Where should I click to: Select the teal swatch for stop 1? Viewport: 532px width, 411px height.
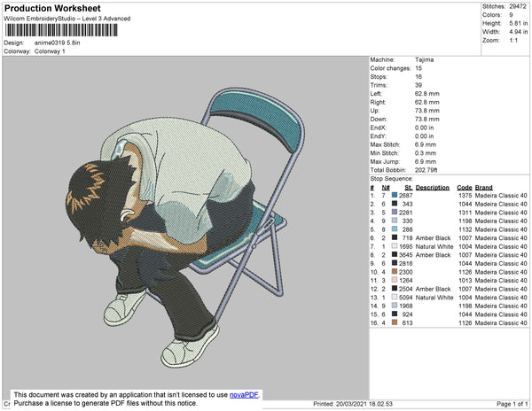point(395,196)
